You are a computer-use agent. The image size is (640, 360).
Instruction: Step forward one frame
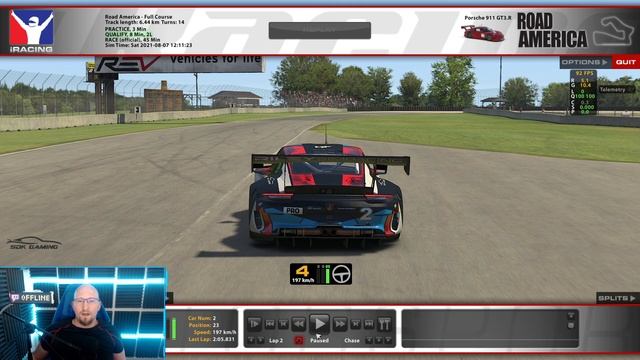[356, 324]
